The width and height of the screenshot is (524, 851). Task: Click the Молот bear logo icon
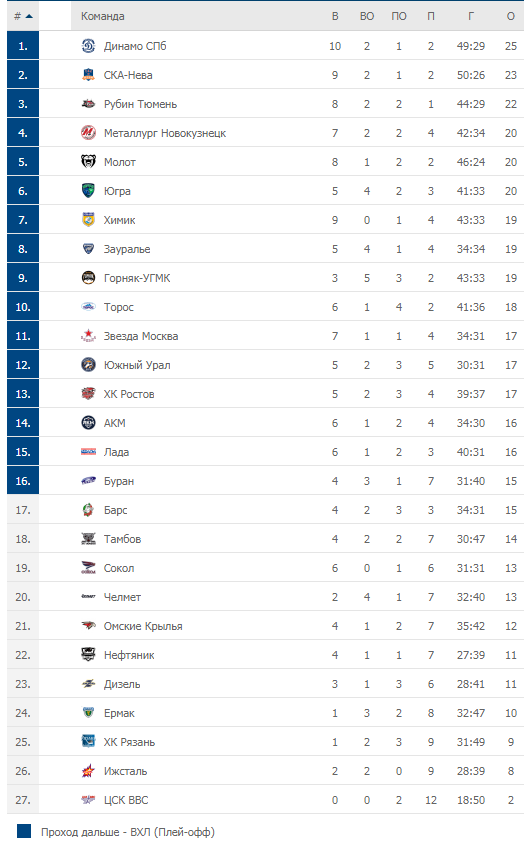click(x=88, y=162)
